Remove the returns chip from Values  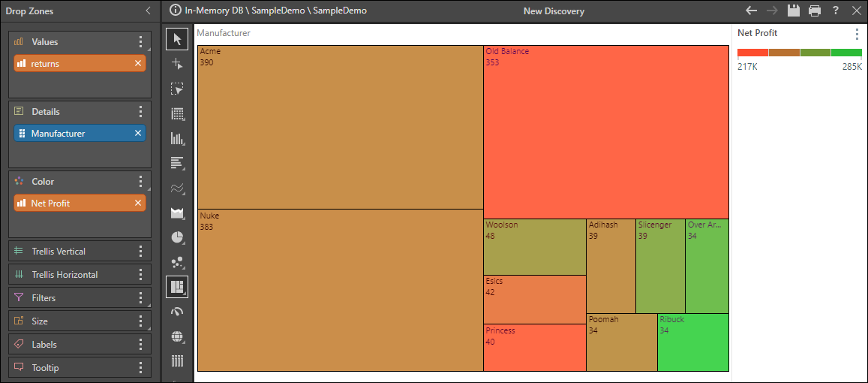tap(138, 63)
